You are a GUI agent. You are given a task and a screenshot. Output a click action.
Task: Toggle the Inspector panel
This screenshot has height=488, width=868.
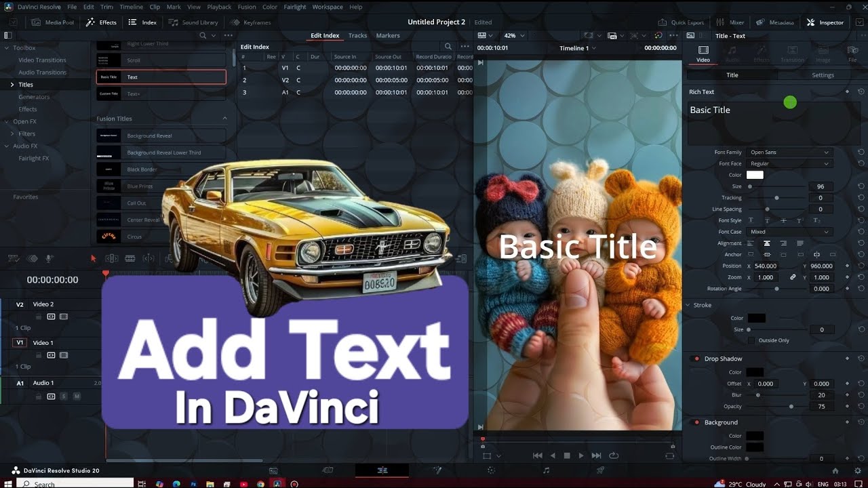tap(825, 22)
